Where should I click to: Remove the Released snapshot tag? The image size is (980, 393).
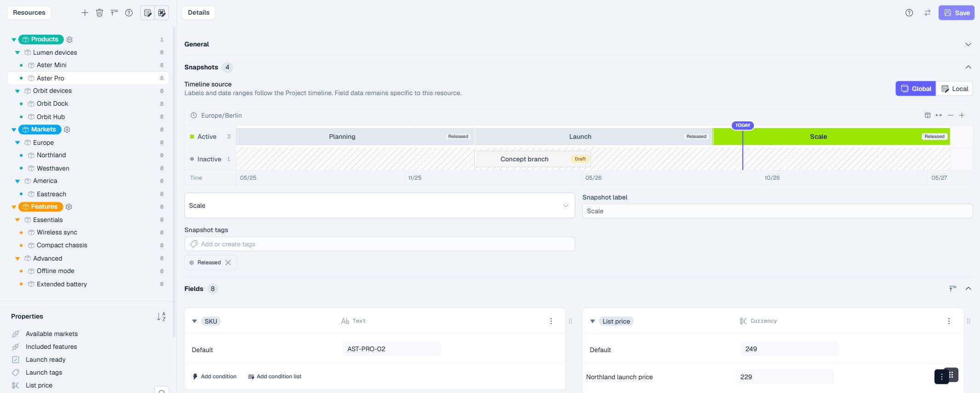tap(228, 262)
